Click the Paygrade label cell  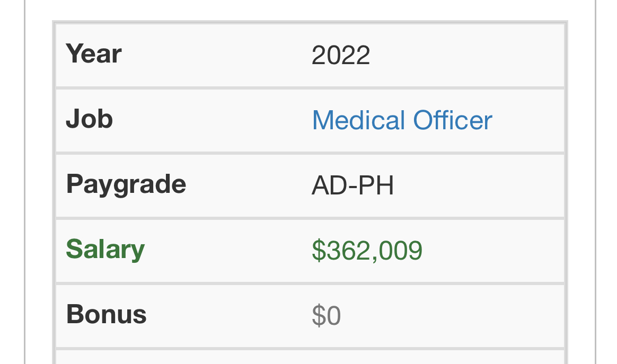point(126,184)
